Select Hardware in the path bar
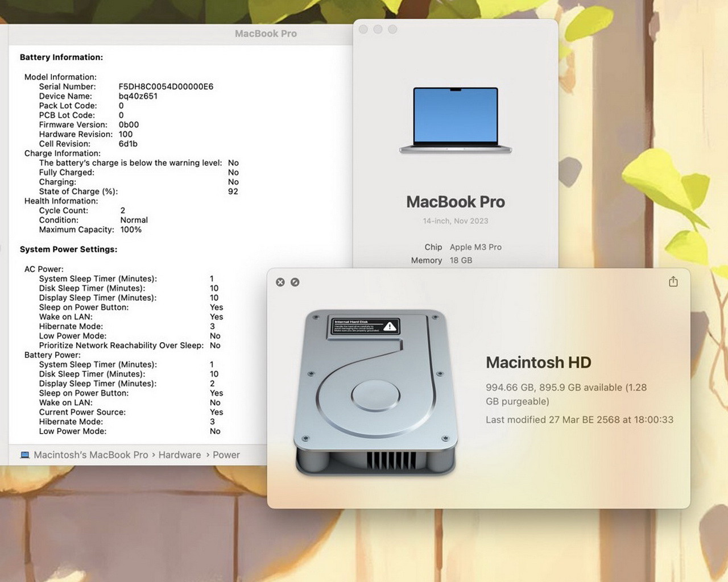 (x=180, y=455)
